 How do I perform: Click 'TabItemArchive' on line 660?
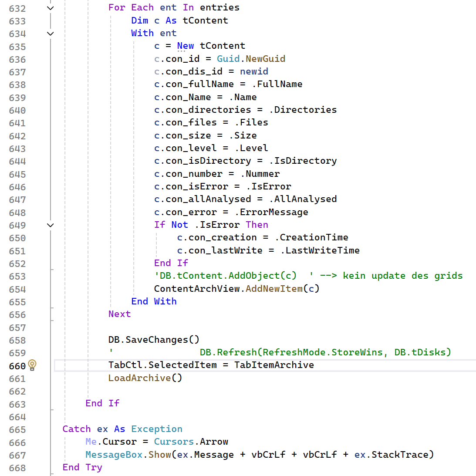click(274, 365)
